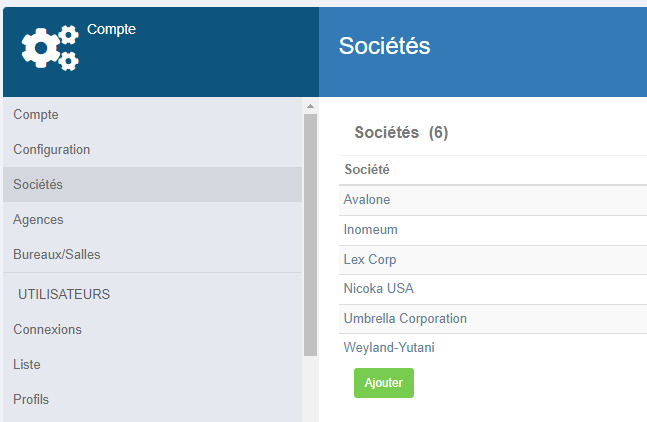Viewport: 647px width, 422px height.
Task: Open Connexions under Utilisateurs
Action: pyautogui.click(x=152, y=329)
